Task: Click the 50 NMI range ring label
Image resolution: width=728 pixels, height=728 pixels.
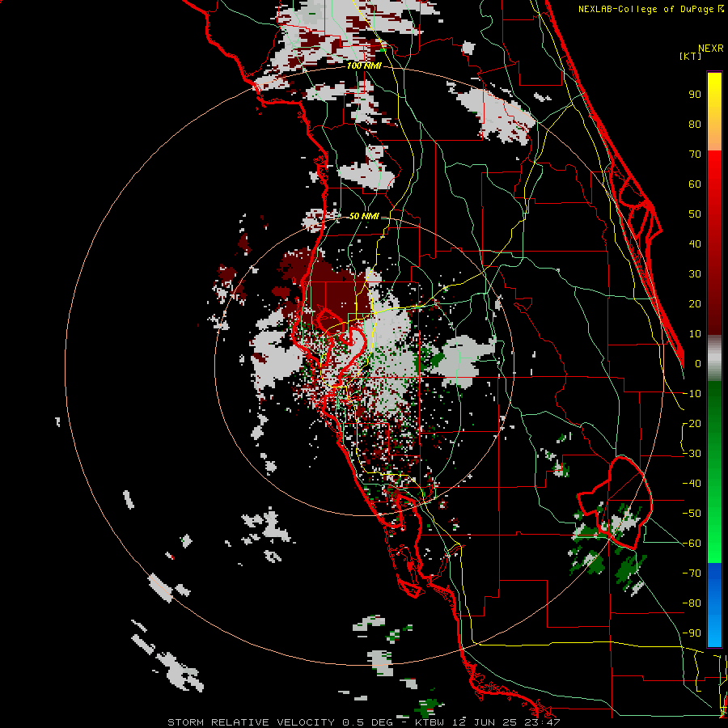Action: click(363, 216)
